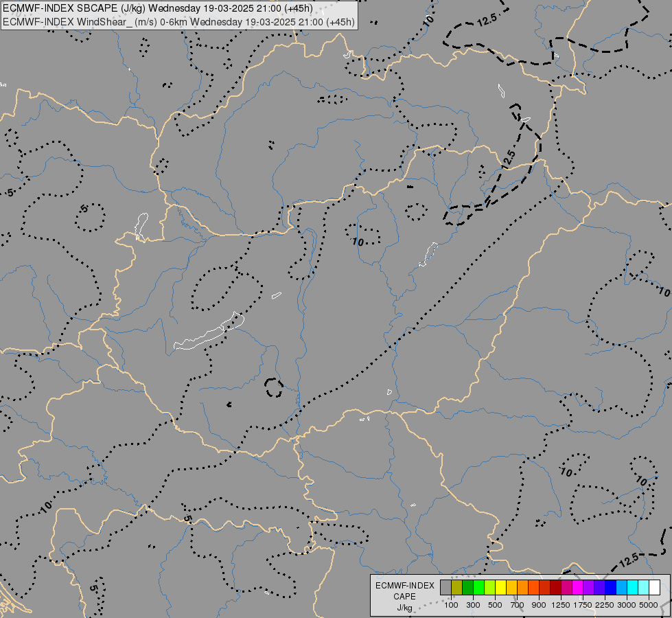Click the 3000 value under the color bar
This screenshot has height=618, width=672.
(627, 605)
